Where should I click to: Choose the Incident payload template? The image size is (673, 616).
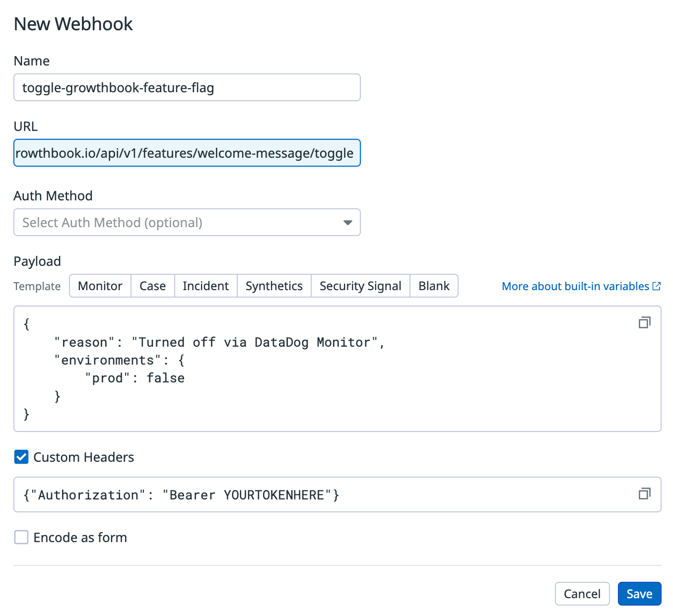206,286
